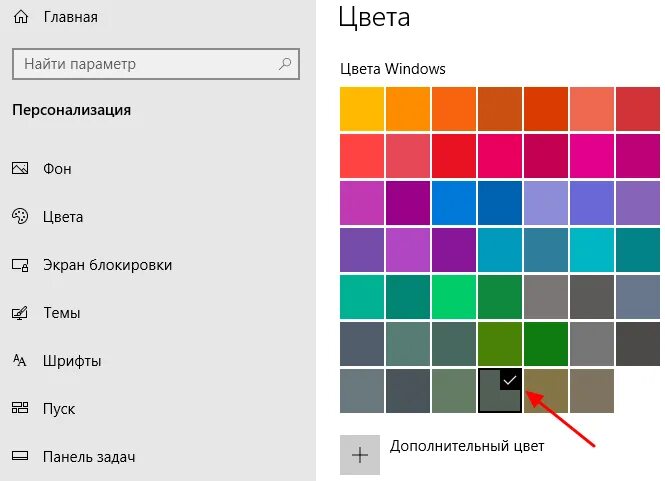Viewport: 665px width, 481px height.
Task: Go to Экран блокировки settings
Action: tap(108, 265)
